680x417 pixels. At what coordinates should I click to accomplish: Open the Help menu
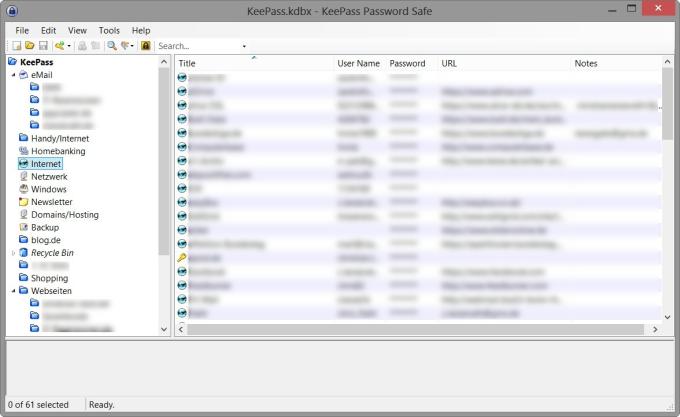(141, 30)
